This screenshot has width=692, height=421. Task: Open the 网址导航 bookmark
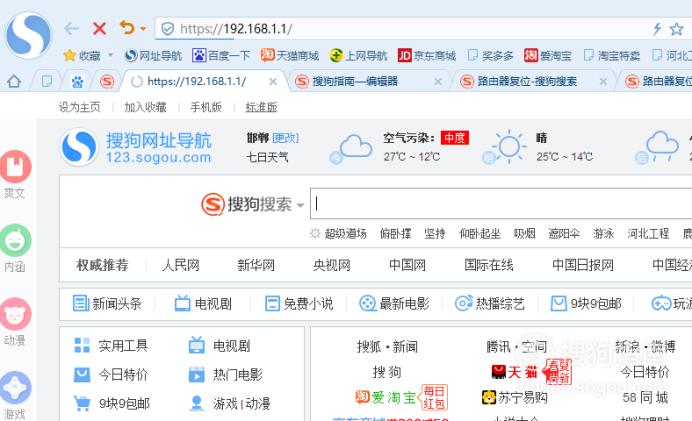pos(153,56)
